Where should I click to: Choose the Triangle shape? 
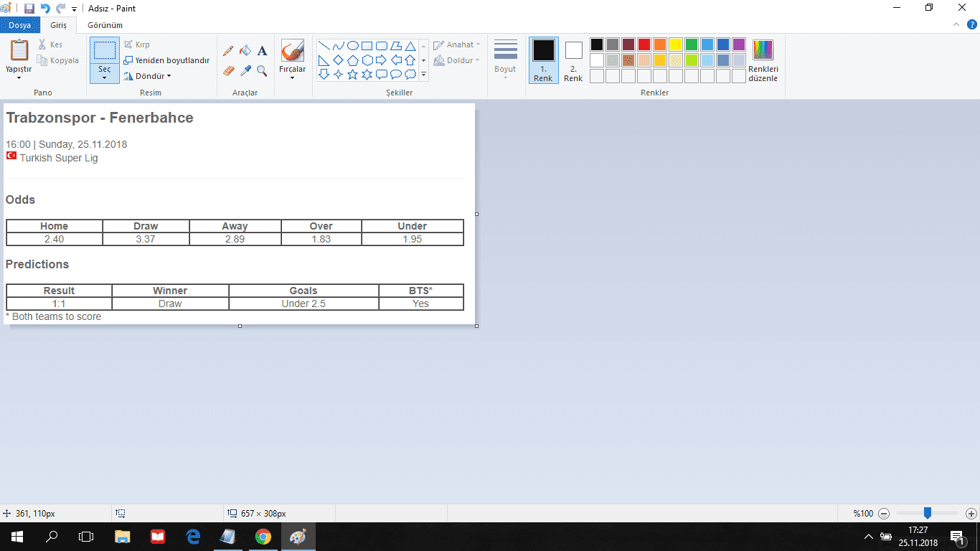click(410, 46)
